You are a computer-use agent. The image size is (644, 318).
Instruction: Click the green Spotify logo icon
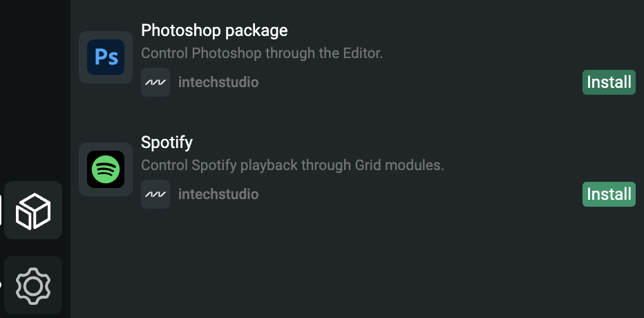coord(106,169)
